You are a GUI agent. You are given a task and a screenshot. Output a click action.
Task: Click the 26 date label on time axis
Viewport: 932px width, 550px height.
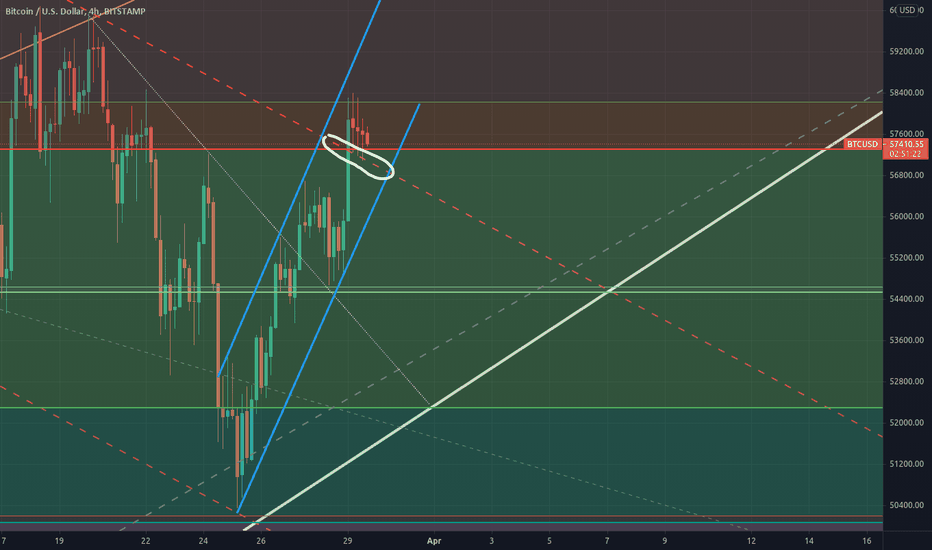(x=261, y=540)
